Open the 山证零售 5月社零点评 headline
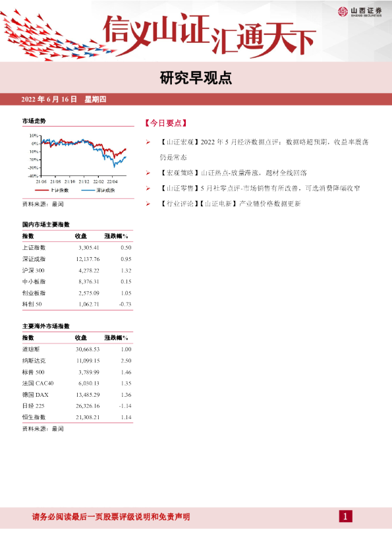 click(x=260, y=189)
